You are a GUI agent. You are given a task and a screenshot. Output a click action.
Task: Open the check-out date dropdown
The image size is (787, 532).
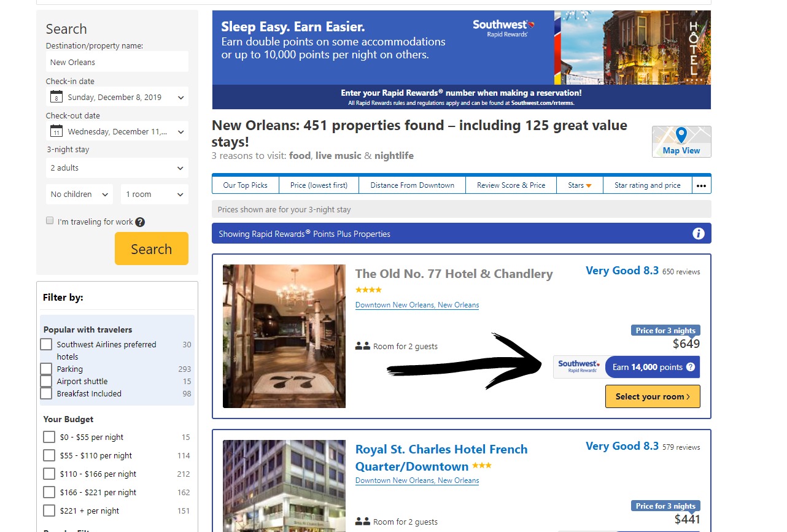[x=117, y=131]
